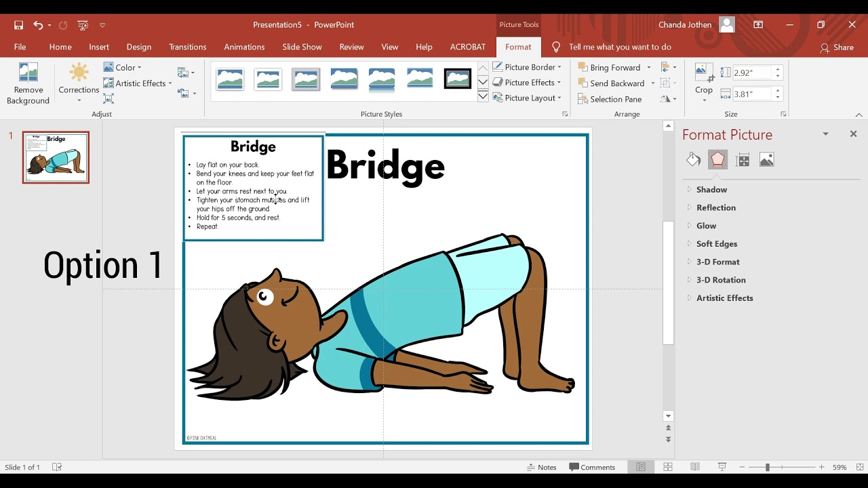Screen dimensions: 868x488
Task: Toggle the Comments pane
Action: point(592,467)
